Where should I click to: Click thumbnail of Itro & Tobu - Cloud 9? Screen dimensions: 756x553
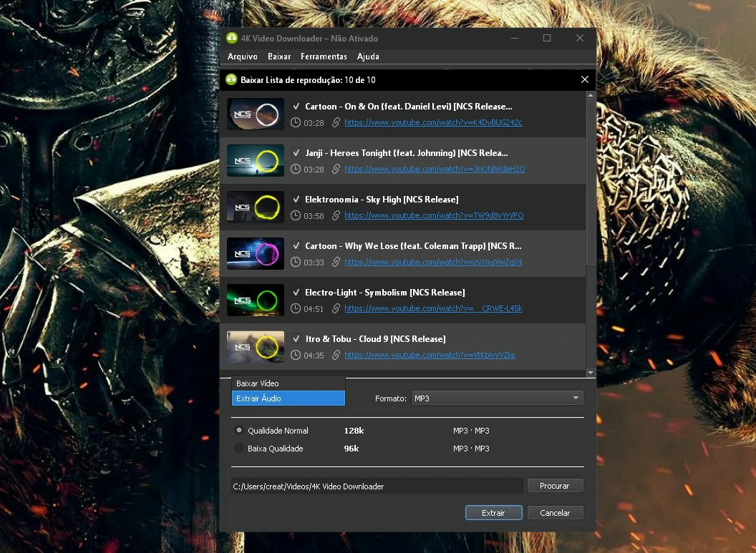(x=256, y=347)
